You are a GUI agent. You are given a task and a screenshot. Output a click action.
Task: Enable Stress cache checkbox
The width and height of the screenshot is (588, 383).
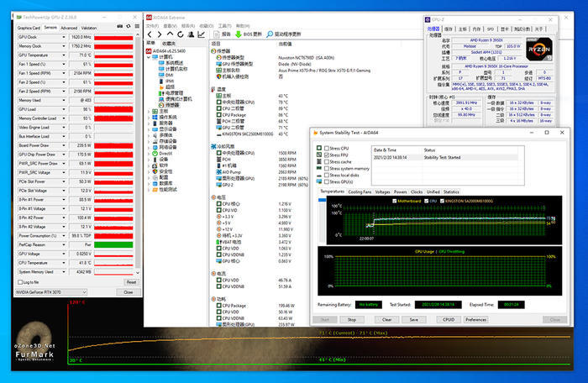click(x=327, y=161)
